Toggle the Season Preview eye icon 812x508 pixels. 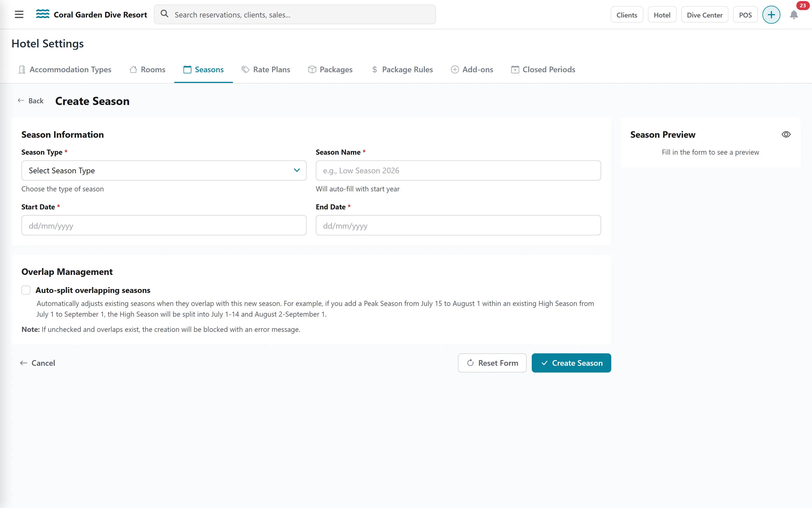(x=786, y=134)
